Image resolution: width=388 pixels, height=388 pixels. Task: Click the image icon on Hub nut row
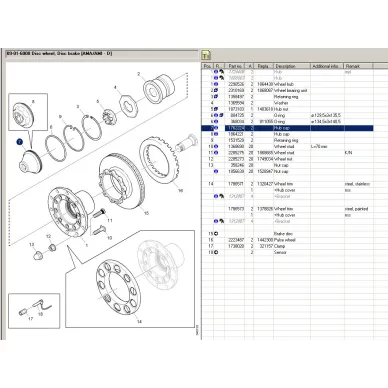[x=215, y=109]
